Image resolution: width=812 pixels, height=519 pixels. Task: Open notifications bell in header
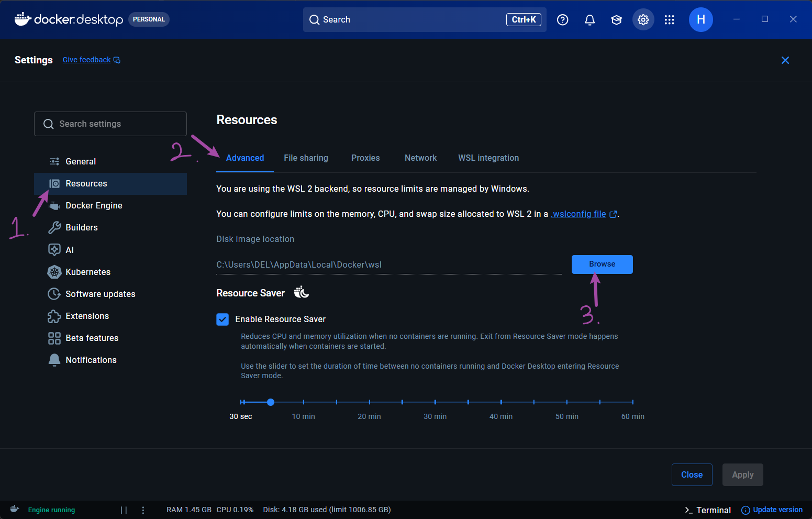click(x=589, y=20)
